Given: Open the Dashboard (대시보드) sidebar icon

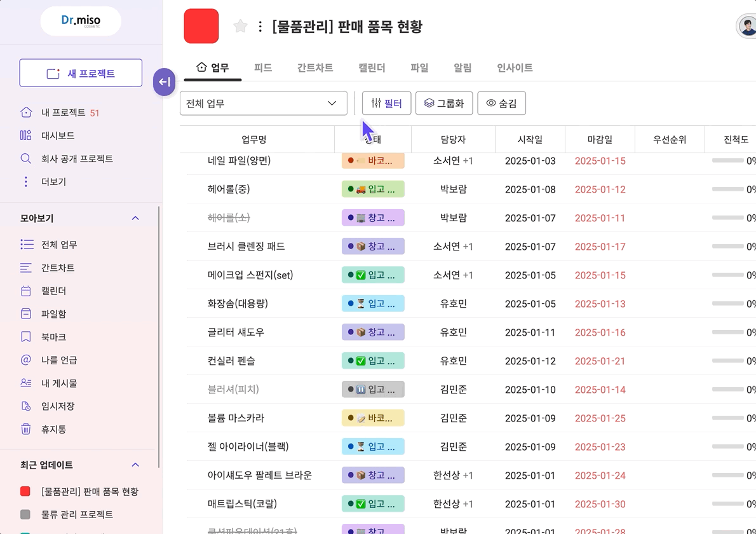Looking at the screenshot, I should click(x=26, y=135).
